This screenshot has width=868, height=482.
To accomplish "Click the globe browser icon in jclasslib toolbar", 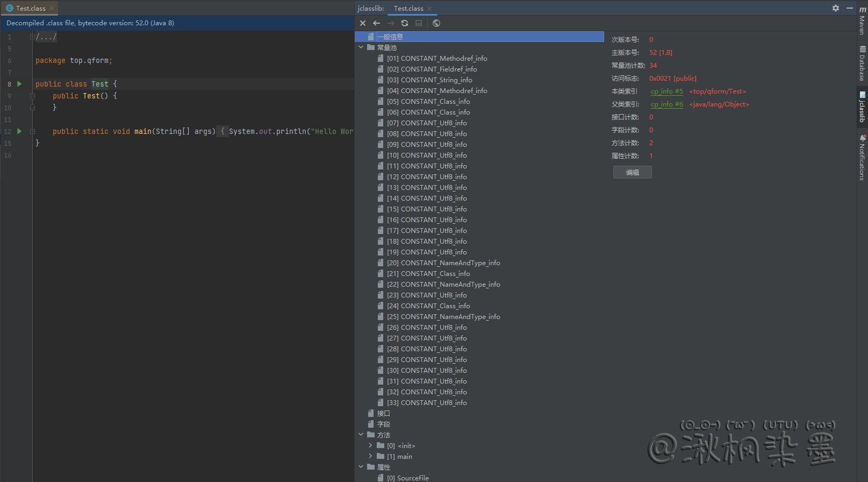I will click(436, 23).
